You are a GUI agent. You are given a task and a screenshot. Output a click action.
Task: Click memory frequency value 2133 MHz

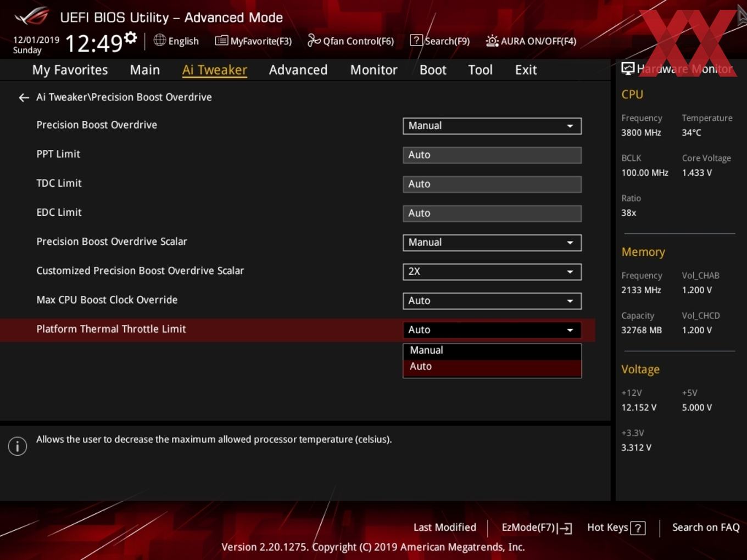(x=641, y=290)
